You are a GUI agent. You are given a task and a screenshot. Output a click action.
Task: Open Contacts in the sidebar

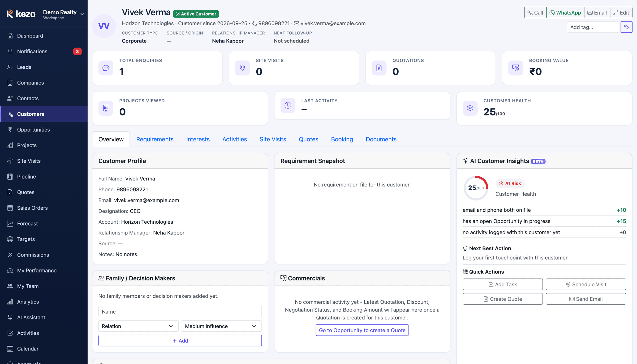[44, 98]
